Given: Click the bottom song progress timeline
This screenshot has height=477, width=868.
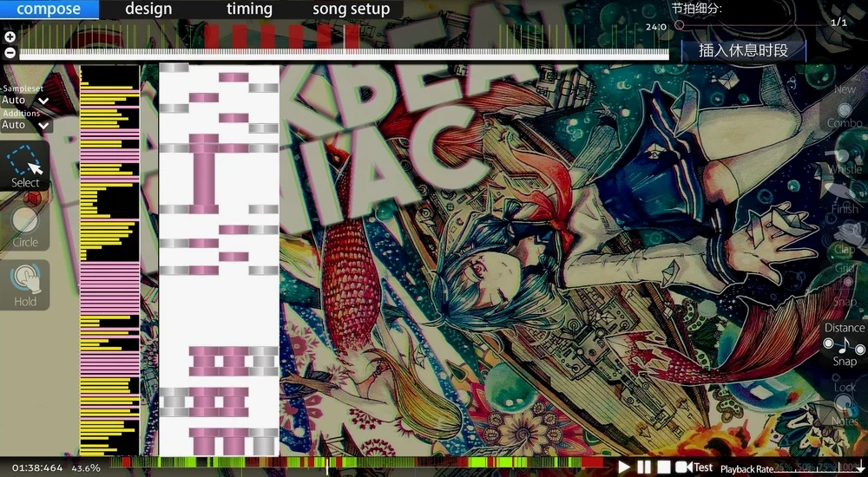Looking at the screenshot, I should (357, 463).
